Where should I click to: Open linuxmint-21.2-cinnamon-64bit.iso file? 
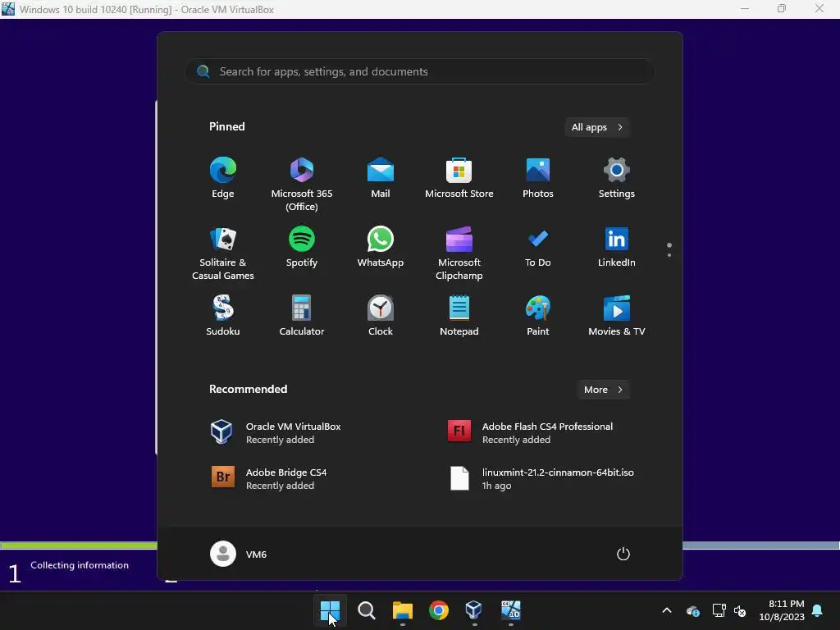[x=541, y=478]
